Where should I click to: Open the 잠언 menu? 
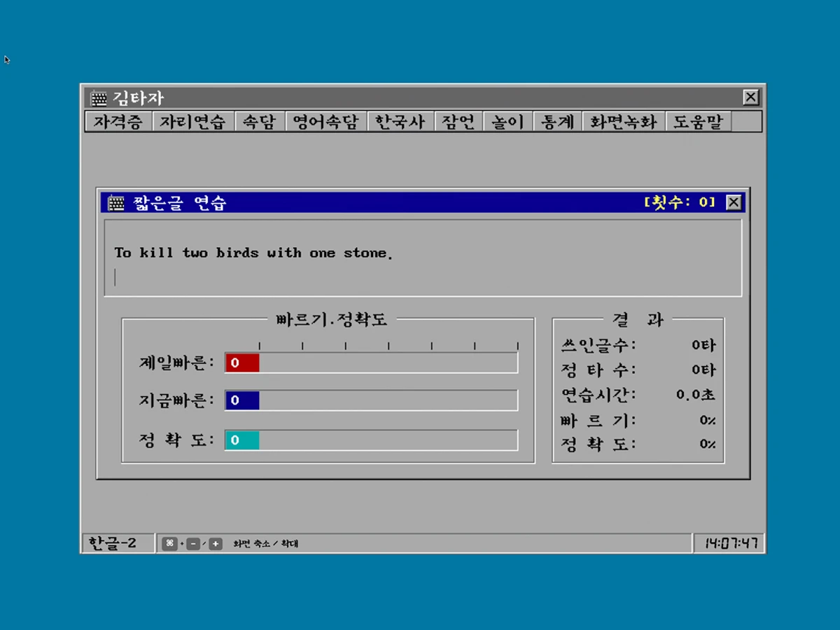pos(458,121)
